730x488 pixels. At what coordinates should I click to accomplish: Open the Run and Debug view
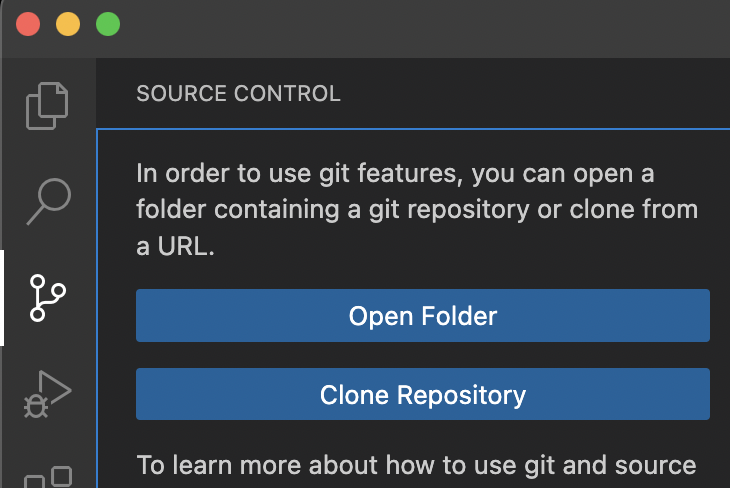pos(47,394)
